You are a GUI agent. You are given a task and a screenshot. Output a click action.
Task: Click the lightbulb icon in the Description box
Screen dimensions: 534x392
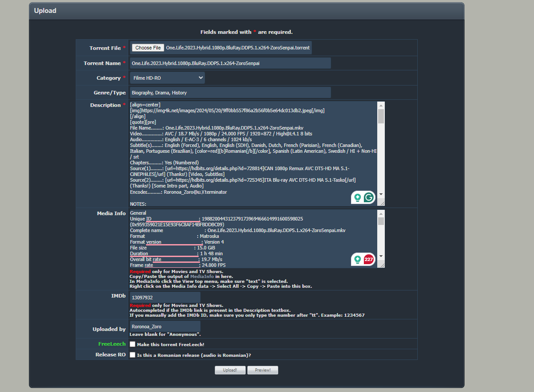(358, 197)
